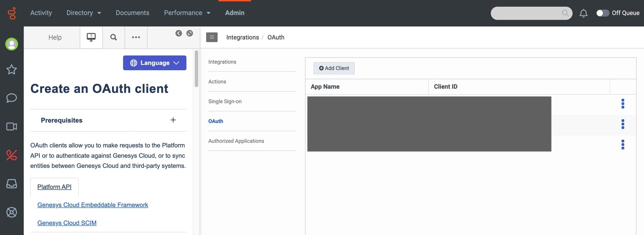644x235 pixels.
Task: Collapse help panel with left arrow icon
Action: pyautogui.click(x=179, y=33)
